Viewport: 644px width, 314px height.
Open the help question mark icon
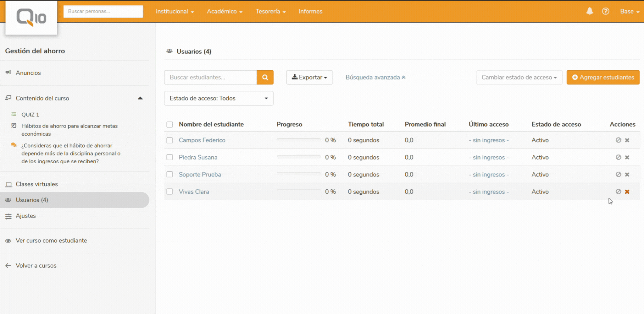click(606, 11)
